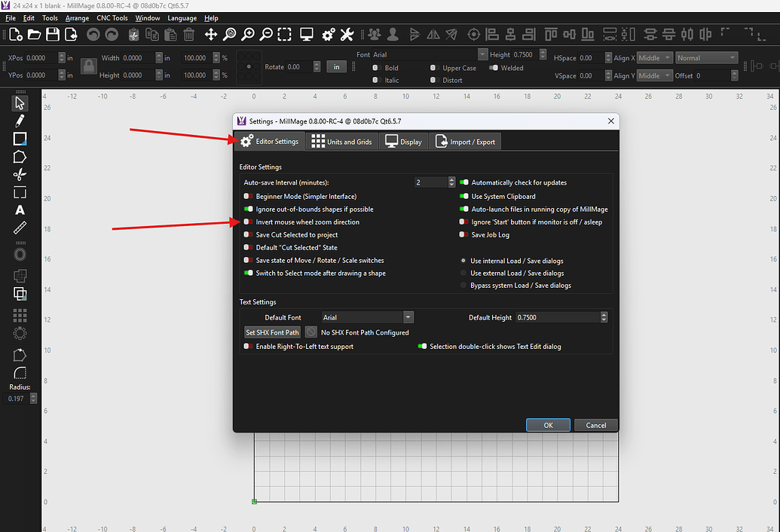Enable Invert mouse wheel zoom direction
This screenshot has height=532, width=780.
click(249, 222)
